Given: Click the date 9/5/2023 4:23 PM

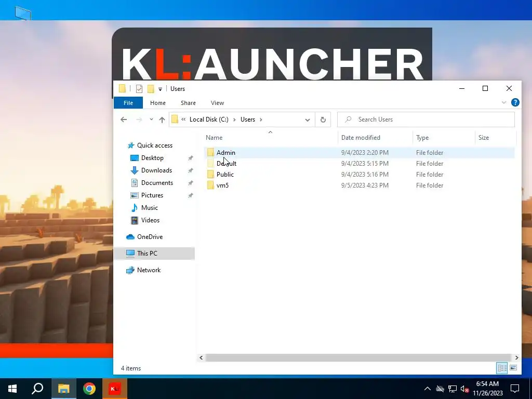Looking at the screenshot, I should pos(365,185).
